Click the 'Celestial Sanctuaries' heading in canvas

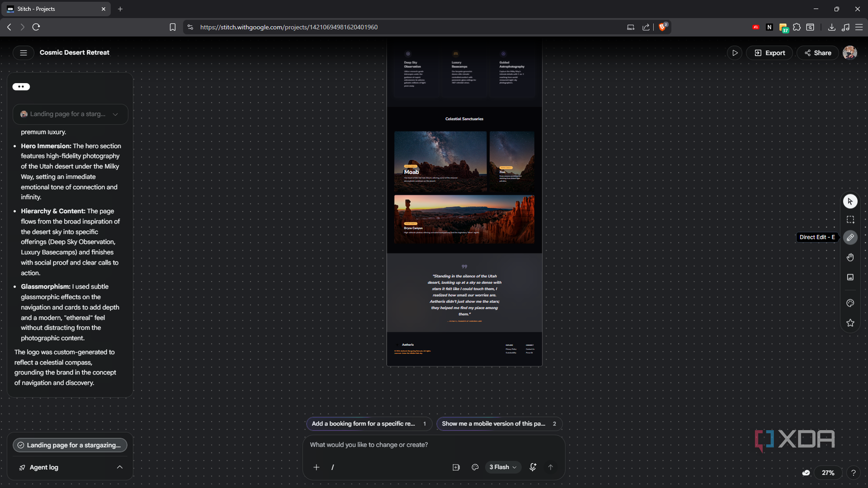pos(464,119)
